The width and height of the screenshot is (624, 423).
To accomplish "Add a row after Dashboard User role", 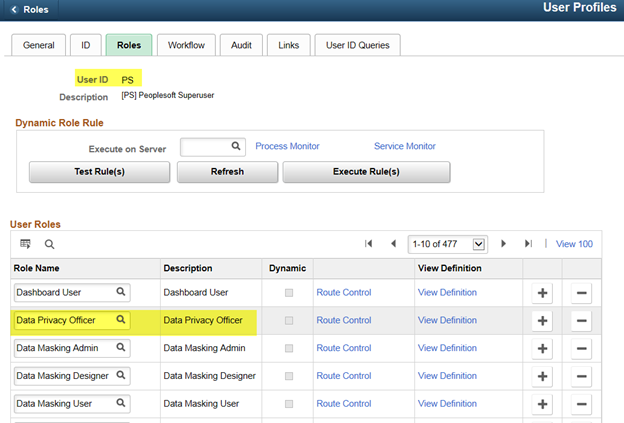I will pos(542,293).
